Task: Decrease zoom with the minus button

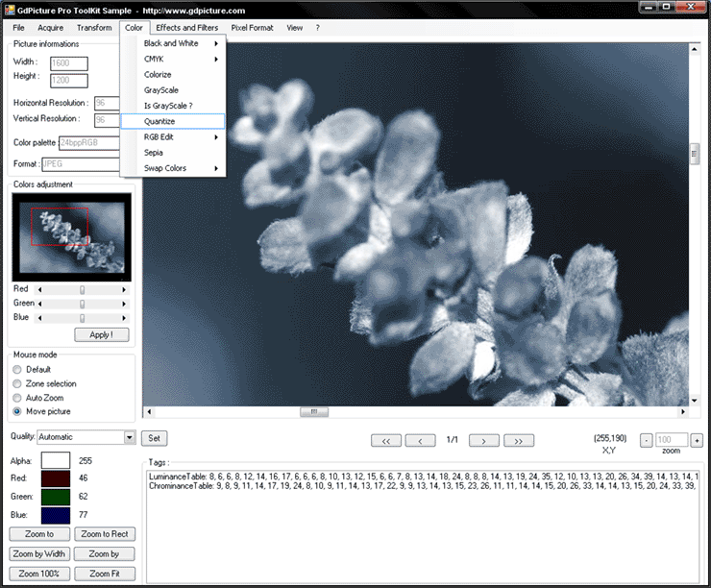Action: click(x=646, y=440)
